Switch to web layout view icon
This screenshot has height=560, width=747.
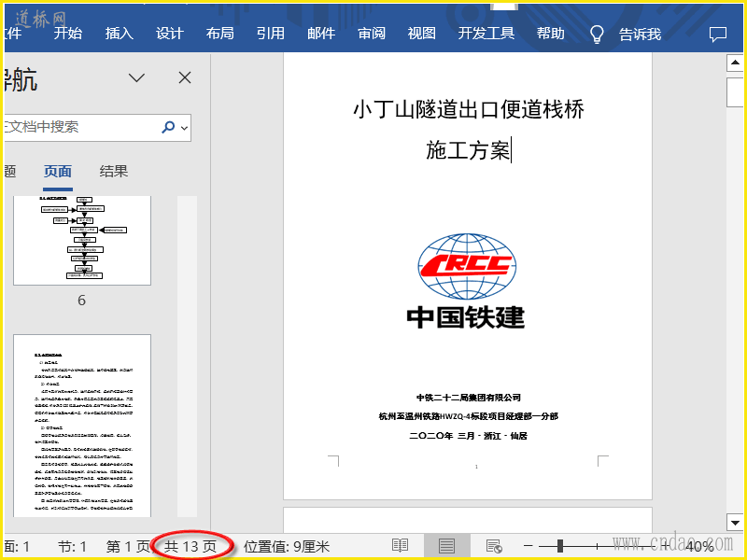(x=494, y=546)
